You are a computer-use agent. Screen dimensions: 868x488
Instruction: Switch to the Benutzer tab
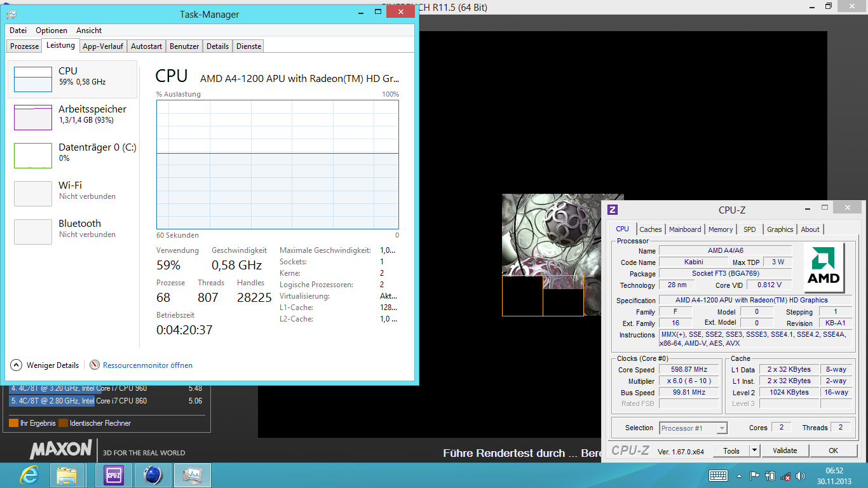(184, 46)
